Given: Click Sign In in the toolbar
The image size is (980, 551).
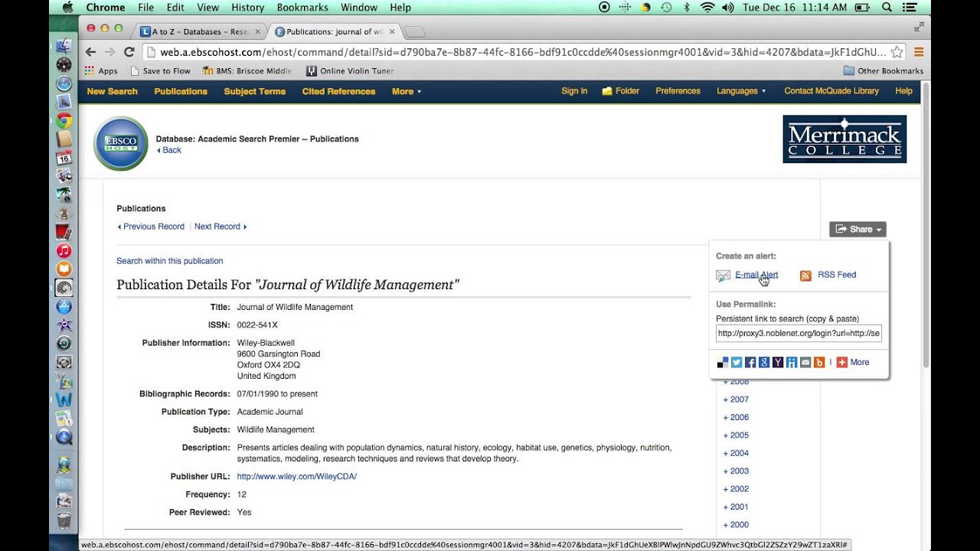Looking at the screenshot, I should pyautogui.click(x=574, y=91).
